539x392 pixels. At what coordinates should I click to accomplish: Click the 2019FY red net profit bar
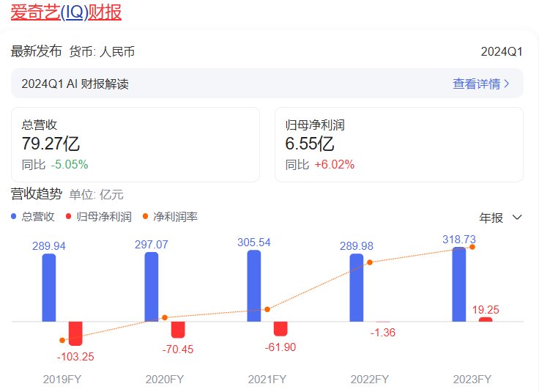(75, 333)
